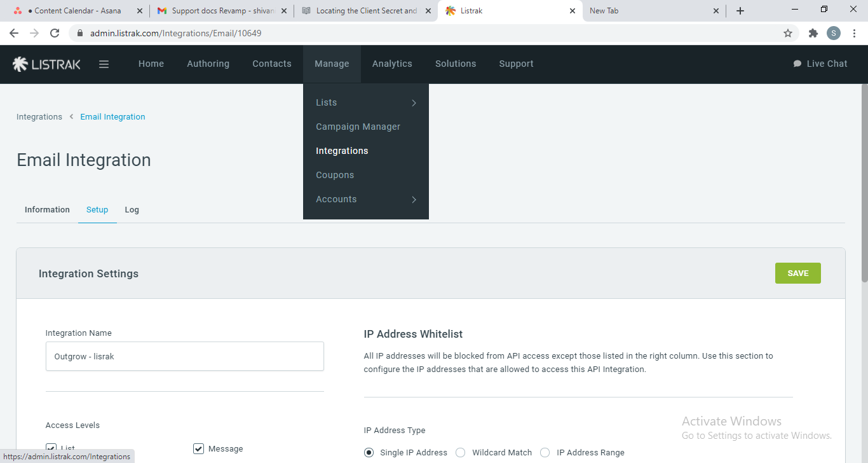The width and height of the screenshot is (868, 463).
Task: Edit the Integration Name field
Action: [185, 356]
